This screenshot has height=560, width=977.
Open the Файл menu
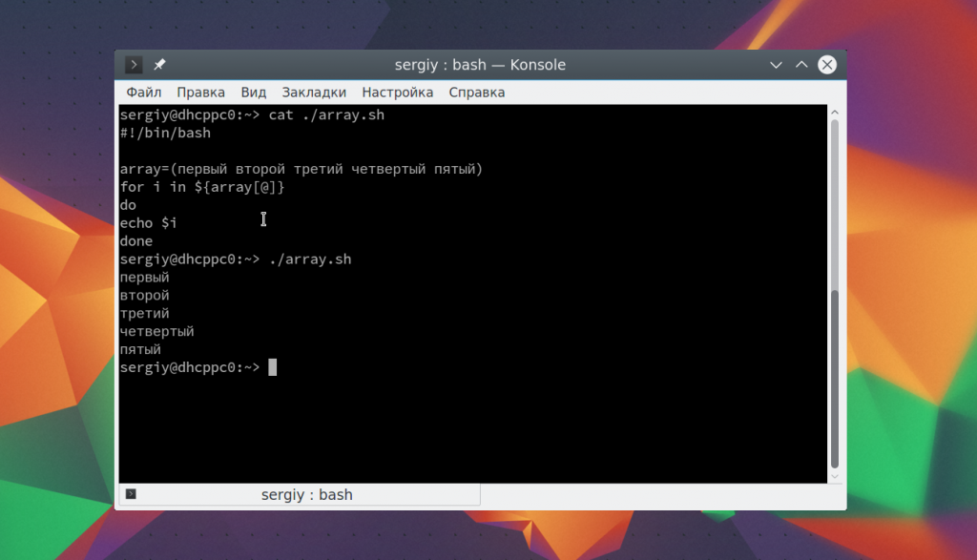143,93
